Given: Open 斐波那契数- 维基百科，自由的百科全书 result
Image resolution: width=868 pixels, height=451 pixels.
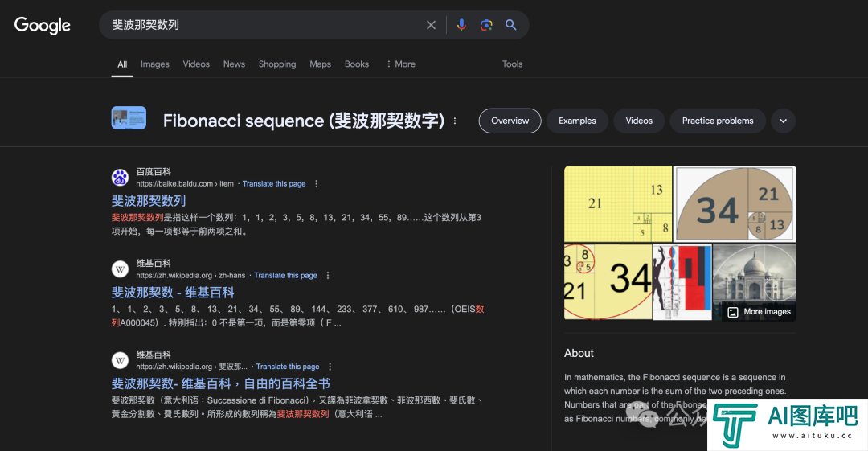Looking at the screenshot, I should tap(221, 383).
